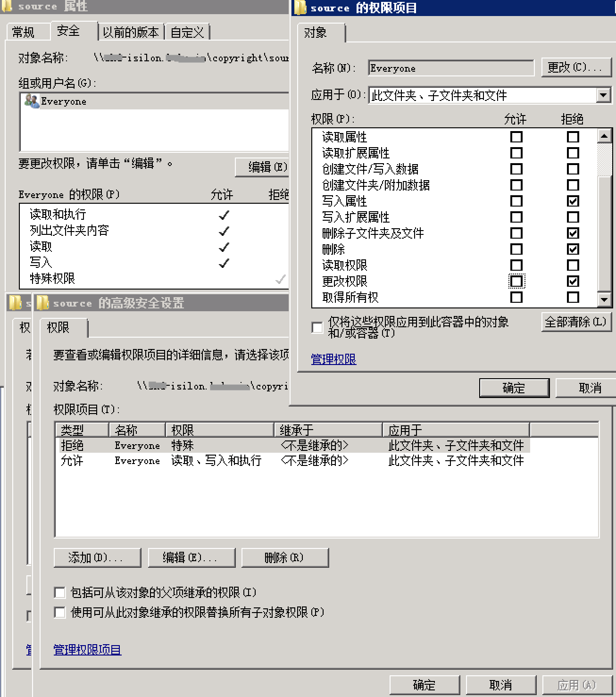The width and height of the screenshot is (616, 697).
Task: Click 取消 in advanced security settings
Action: [501, 685]
